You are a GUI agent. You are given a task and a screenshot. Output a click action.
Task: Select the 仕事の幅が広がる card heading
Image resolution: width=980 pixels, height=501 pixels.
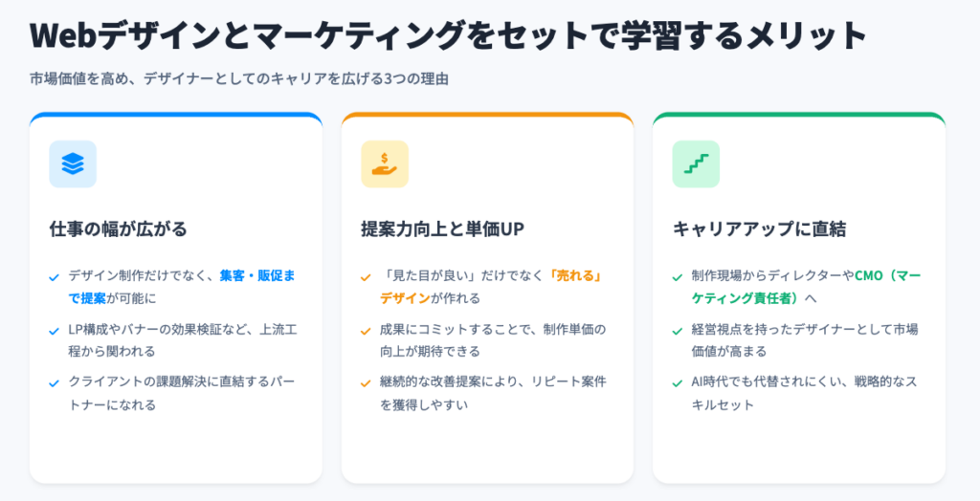click(118, 229)
